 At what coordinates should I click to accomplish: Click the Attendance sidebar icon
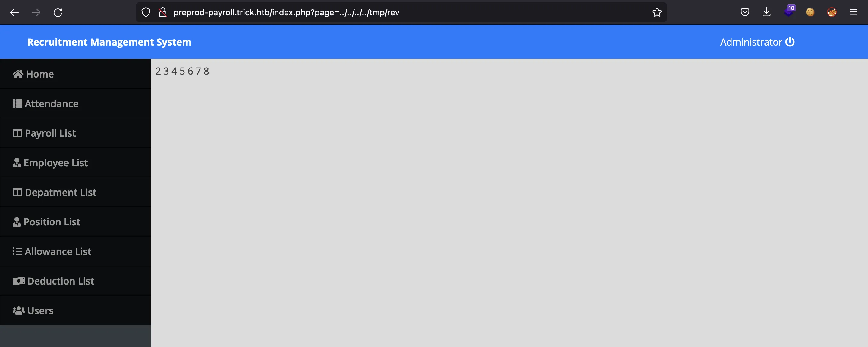[17, 103]
